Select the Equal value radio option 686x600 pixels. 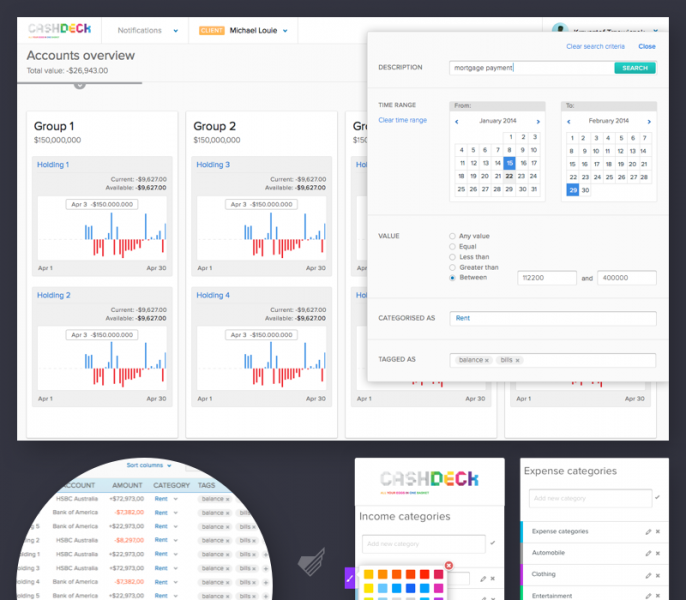[x=452, y=246]
